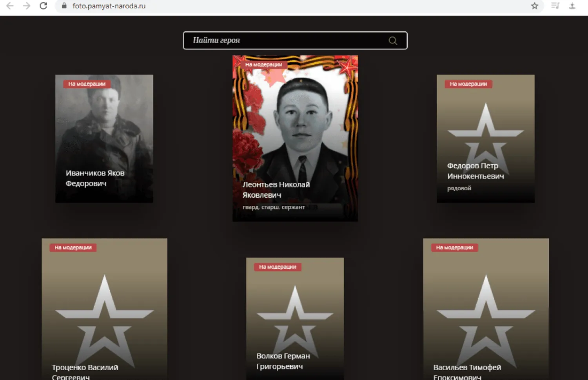
Task: Open the Леонтьев Николай Яковлевич portrait card
Action: tap(295, 138)
